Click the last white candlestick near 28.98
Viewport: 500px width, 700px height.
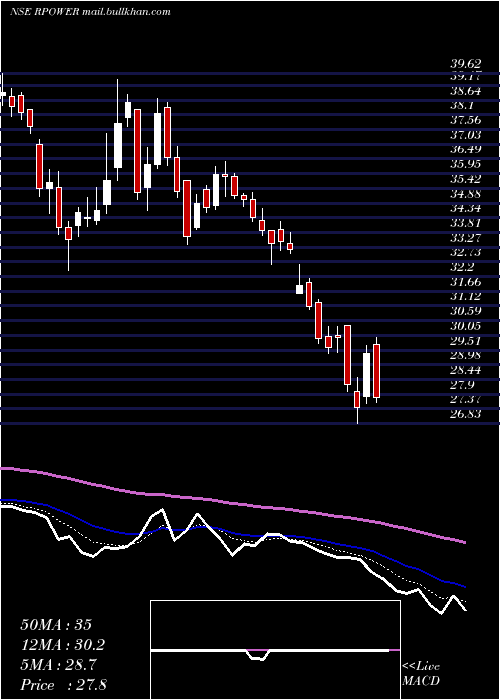point(367,375)
